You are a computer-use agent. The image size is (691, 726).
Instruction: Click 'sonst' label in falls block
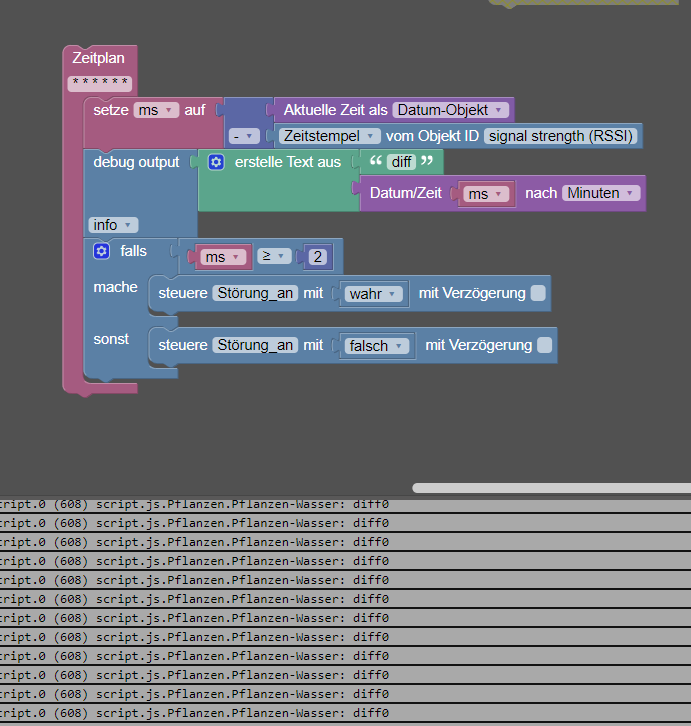[111, 339]
